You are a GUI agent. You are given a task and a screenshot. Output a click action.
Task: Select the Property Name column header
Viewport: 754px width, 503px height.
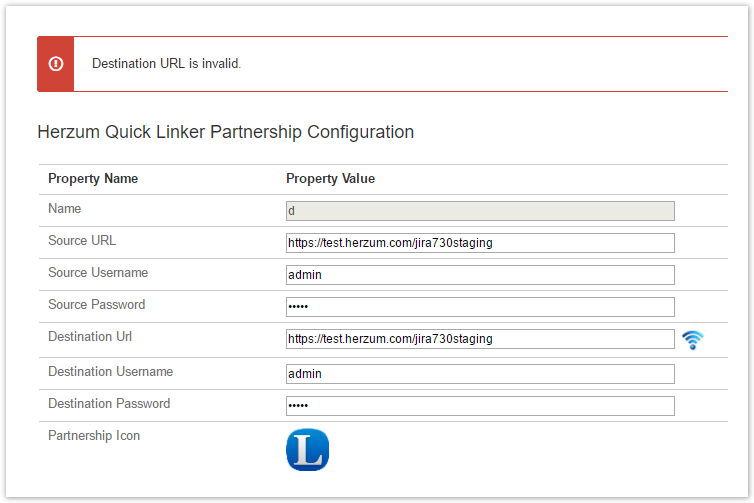[x=93, y=179]
